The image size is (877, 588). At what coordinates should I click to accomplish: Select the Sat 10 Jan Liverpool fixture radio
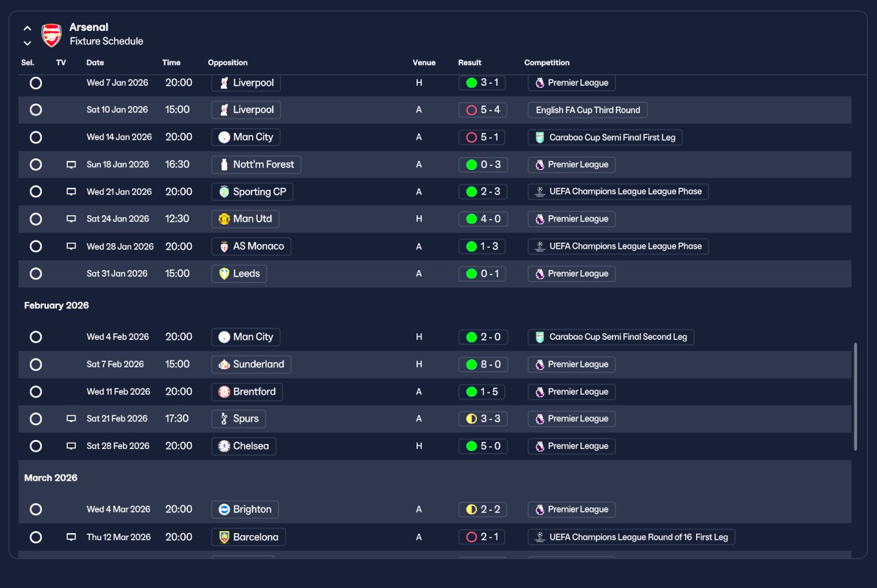[36, 110]
